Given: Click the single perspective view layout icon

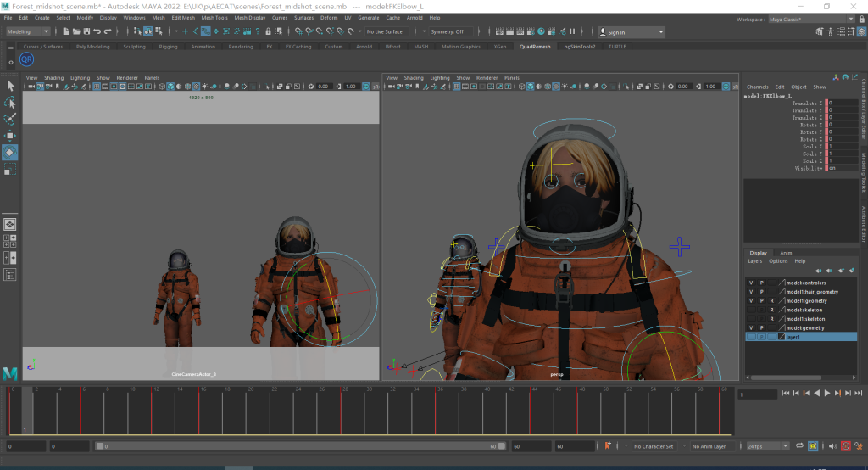Looking at the screenshot, I should point(10,225).
